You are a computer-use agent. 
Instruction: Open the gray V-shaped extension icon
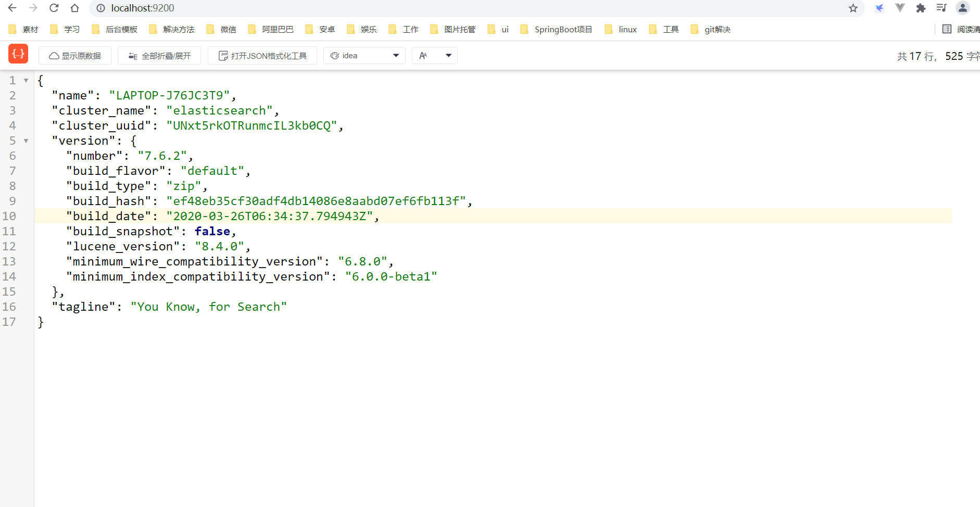900,8
